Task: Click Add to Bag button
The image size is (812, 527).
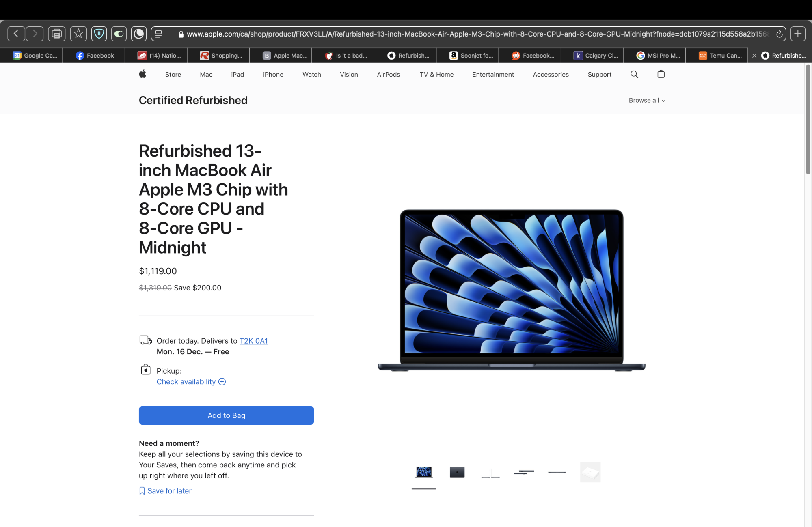Action: (x=226, y=415)
